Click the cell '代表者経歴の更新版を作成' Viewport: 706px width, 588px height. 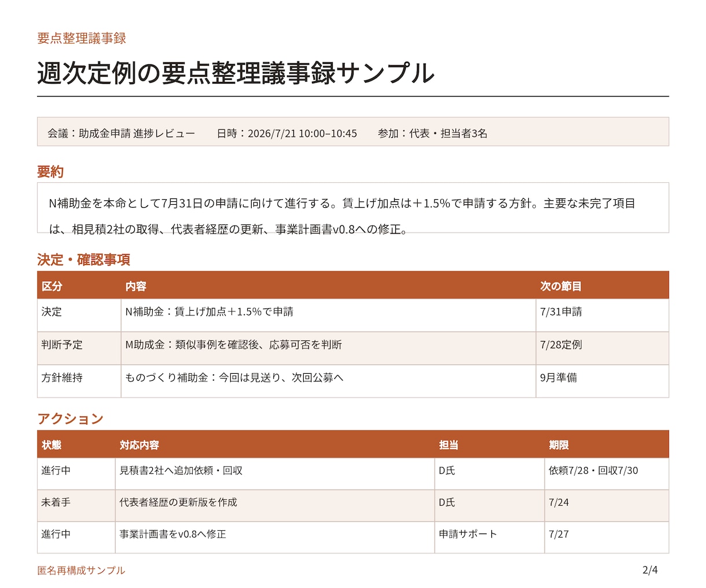178,502
